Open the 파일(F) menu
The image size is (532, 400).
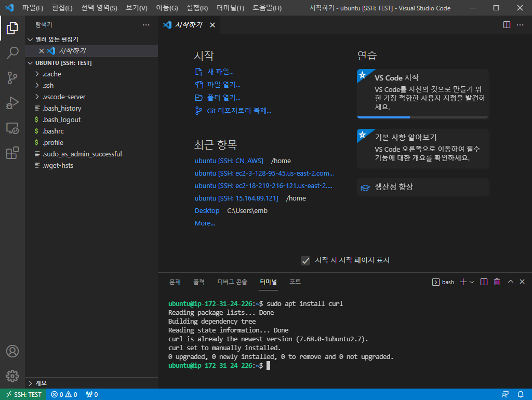pos(33,8)
